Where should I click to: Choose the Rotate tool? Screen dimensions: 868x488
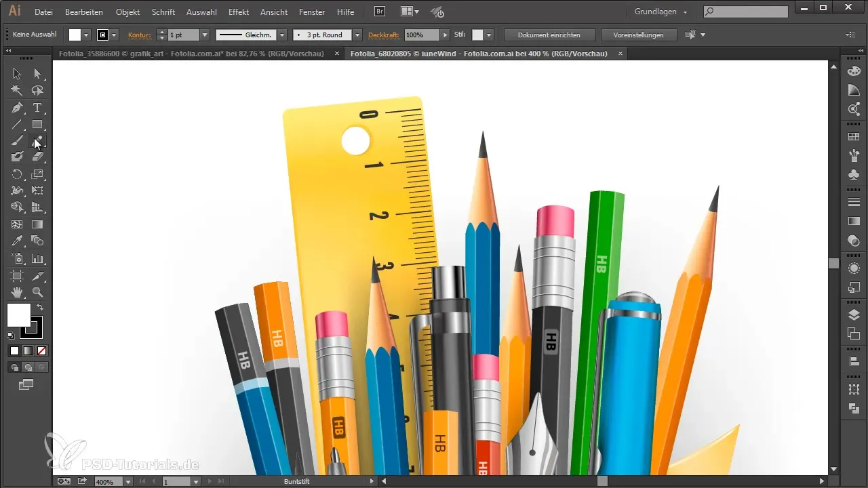(x=17, y=174)
